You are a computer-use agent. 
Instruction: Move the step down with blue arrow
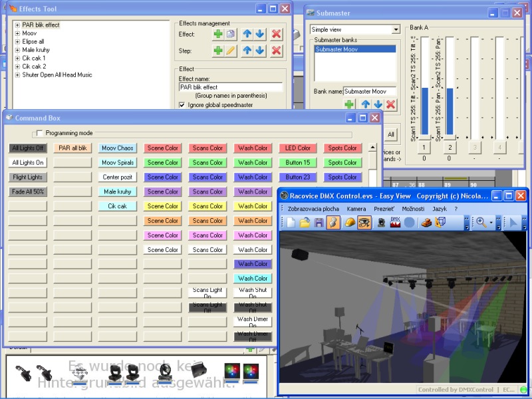coord(259,51)
